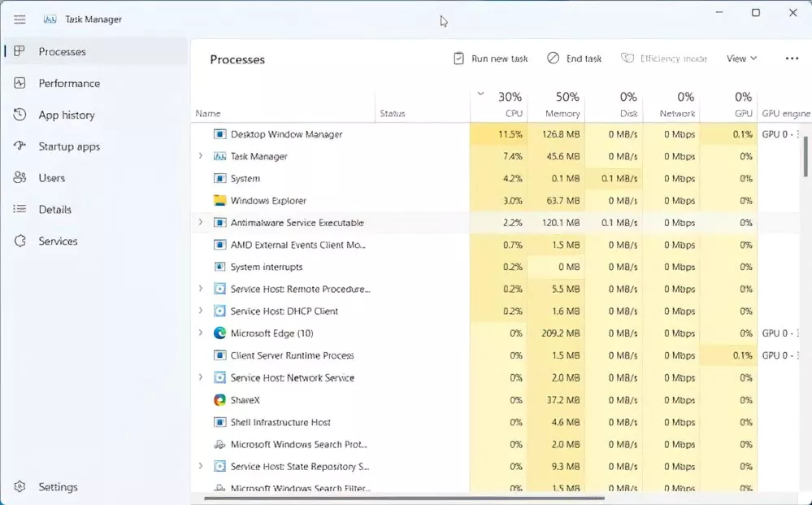
Task: Open the Details page
Action: tap(54, 210)
